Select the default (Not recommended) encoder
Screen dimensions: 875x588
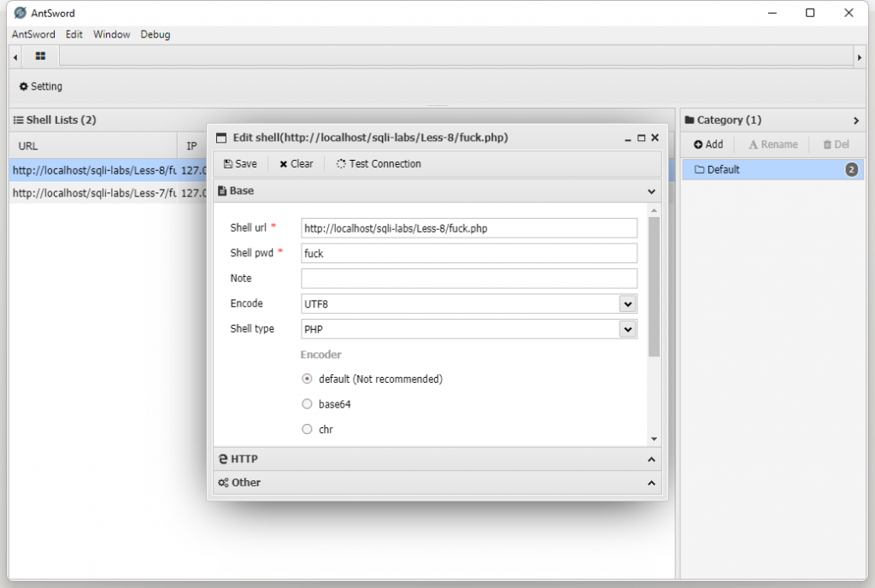click(x=308, y=379)
